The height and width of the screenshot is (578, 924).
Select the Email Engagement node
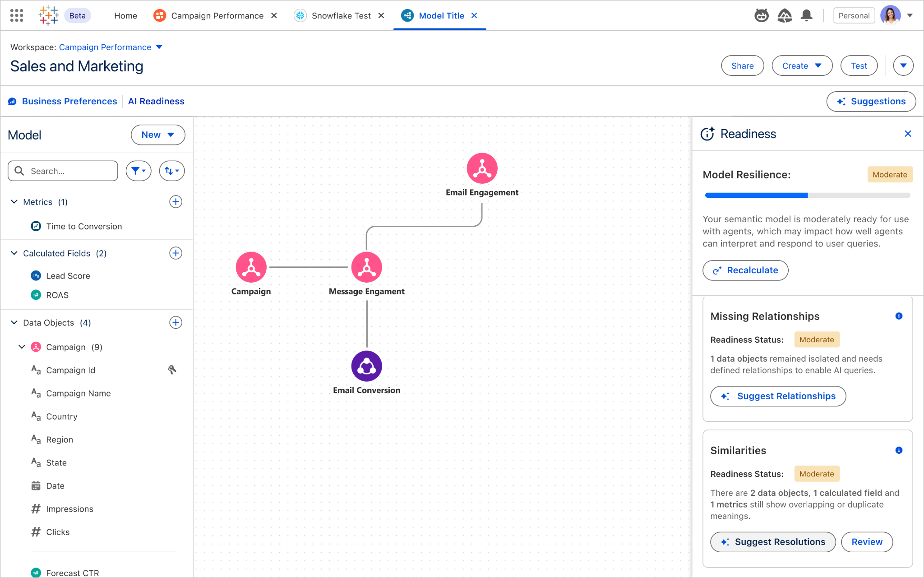pyautogui.click(x=482, y=168)
